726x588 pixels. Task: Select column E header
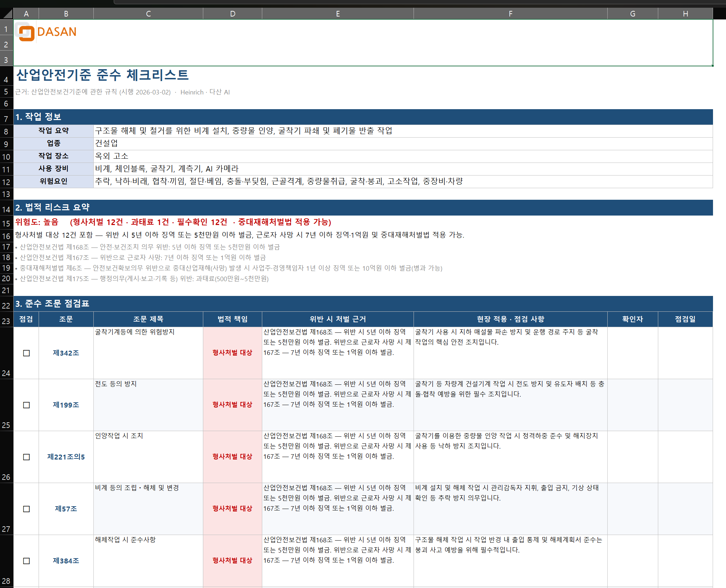click(338, 14)
